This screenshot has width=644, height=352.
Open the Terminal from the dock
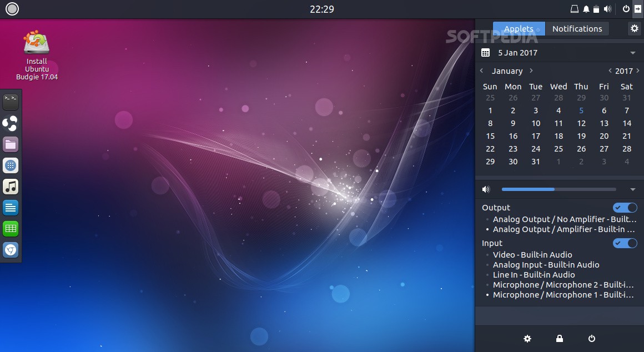pyautogui.click(x=11, y=102)
